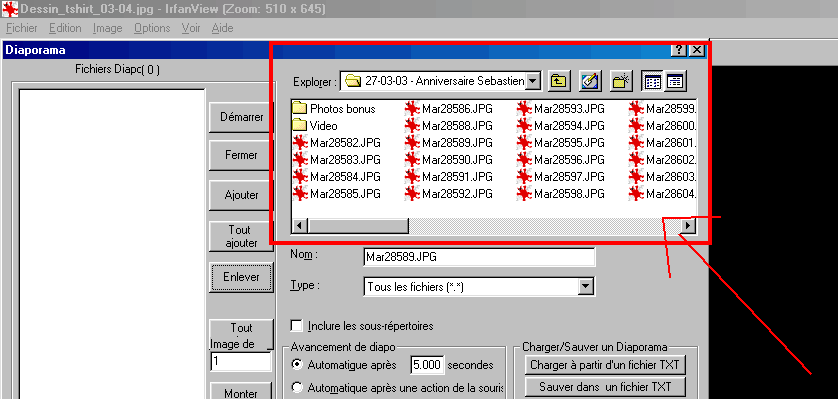Screen dimensions: 838x399
Task: Click the Enlever button
Action: [x=242, y=277]
